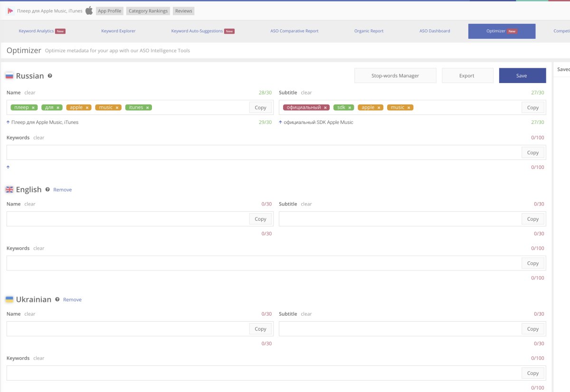The width and height of the screenshot is (570, 392).
Task: Open the Keyword Analytics tab
Action: click(42, 31)
